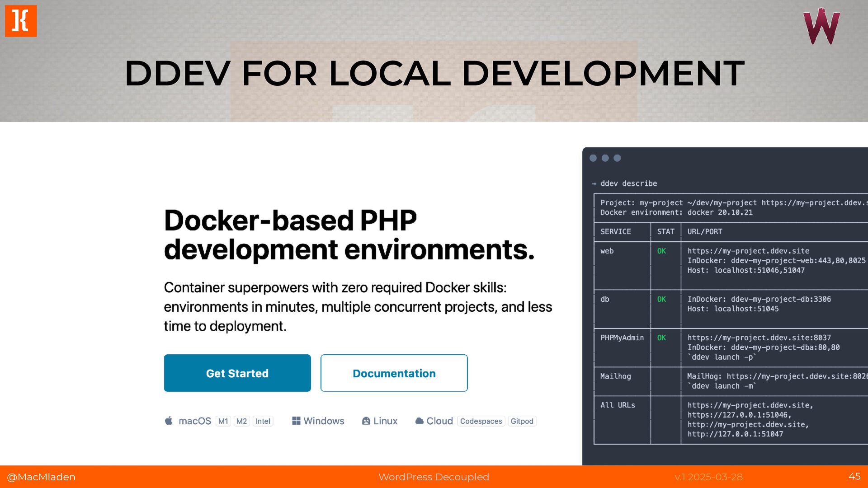Click the URL/PORT column header
This screenshot has height=488, width=868.
point(705,231)
